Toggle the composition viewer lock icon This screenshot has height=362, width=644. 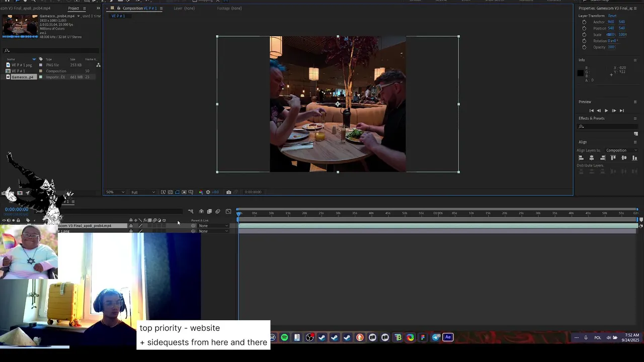pos(119,8)
